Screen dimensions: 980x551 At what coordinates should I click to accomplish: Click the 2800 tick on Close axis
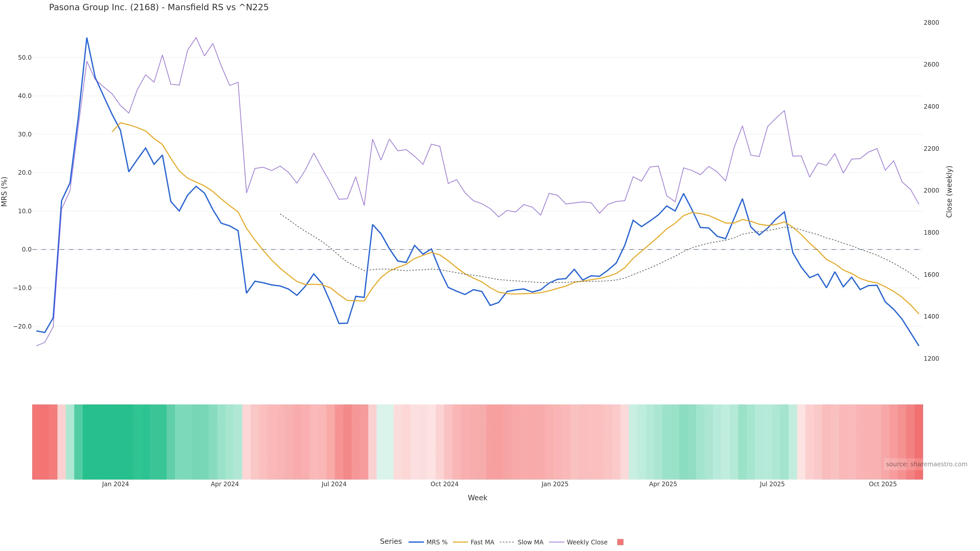pyautogui.click(x=931, y=23)
